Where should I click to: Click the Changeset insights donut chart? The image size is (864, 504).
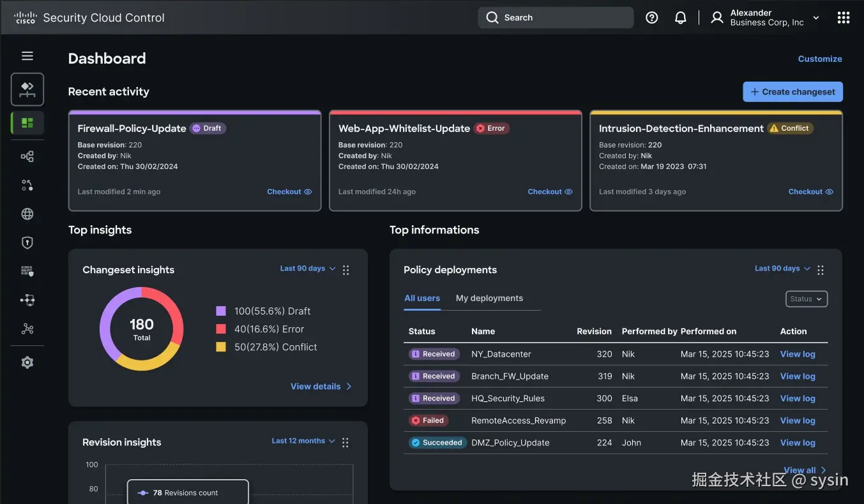tap(141, 329)
